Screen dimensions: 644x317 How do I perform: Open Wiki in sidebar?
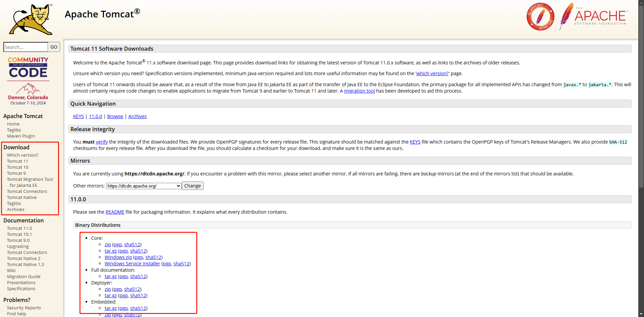click(11, 271)
